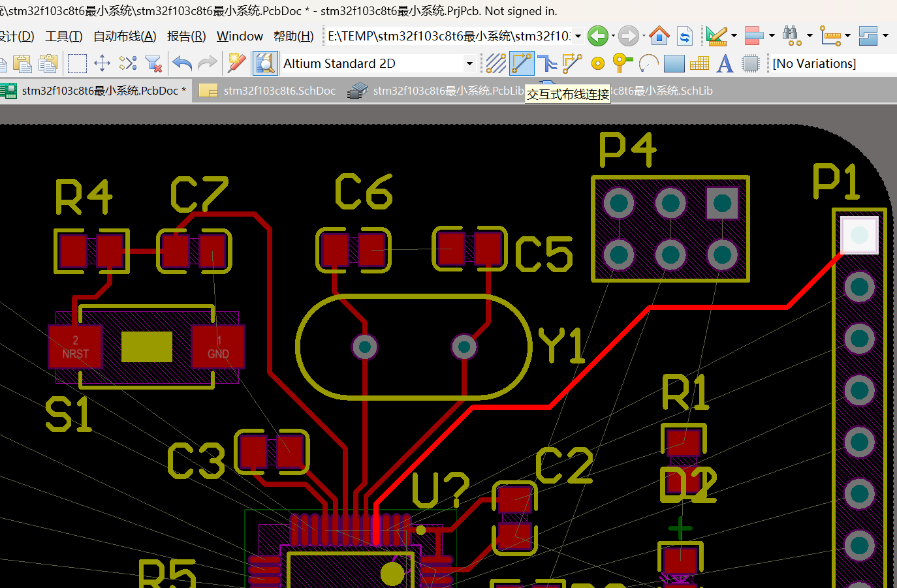Click the Move Selection four-arrow icon
Viewport: 897px width, 588px height.
click(102, 63)
